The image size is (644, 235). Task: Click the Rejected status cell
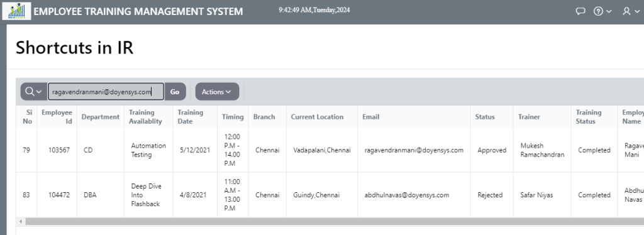point(490,195)
